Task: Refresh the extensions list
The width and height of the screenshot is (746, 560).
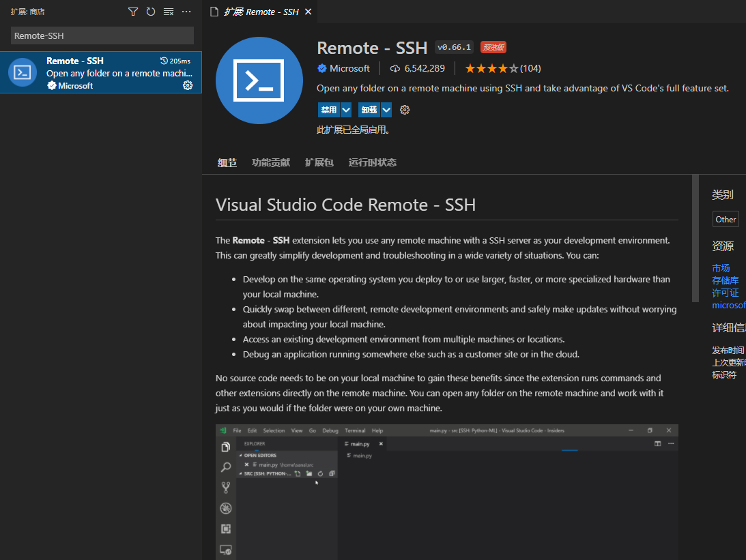Action: 151,12
